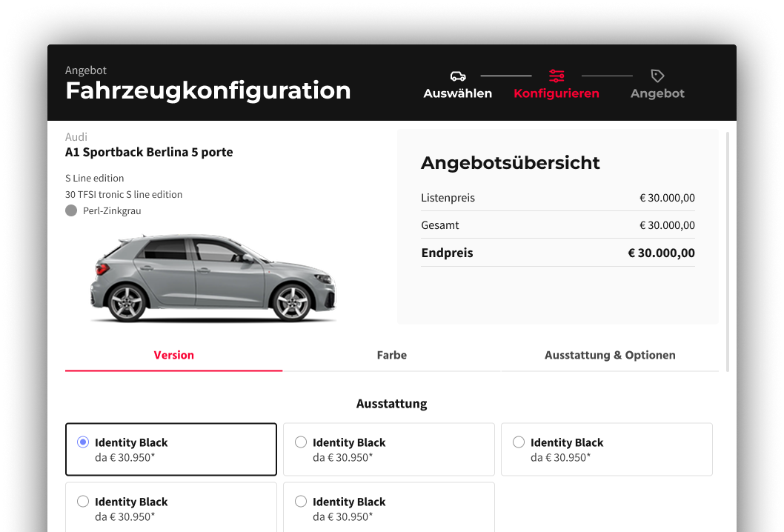Click the Listenpreis price row

558,198
